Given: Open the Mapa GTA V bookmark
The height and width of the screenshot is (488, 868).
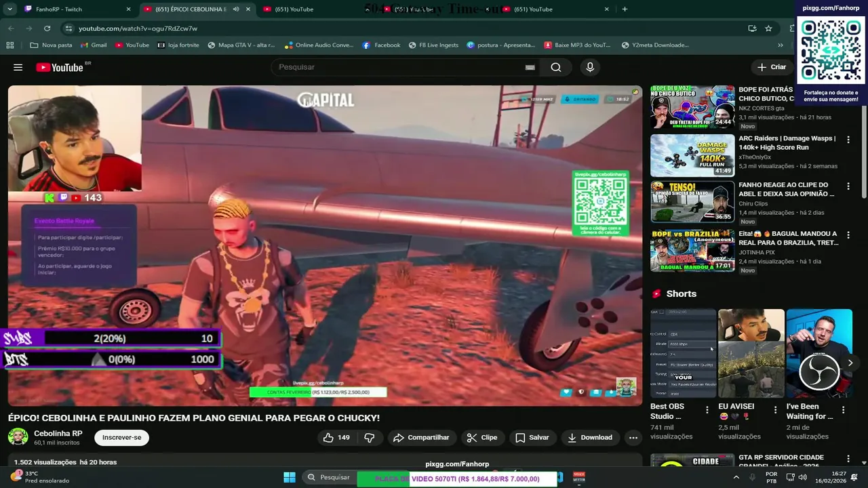Looking at the screenshot, I should pos(241,45).
